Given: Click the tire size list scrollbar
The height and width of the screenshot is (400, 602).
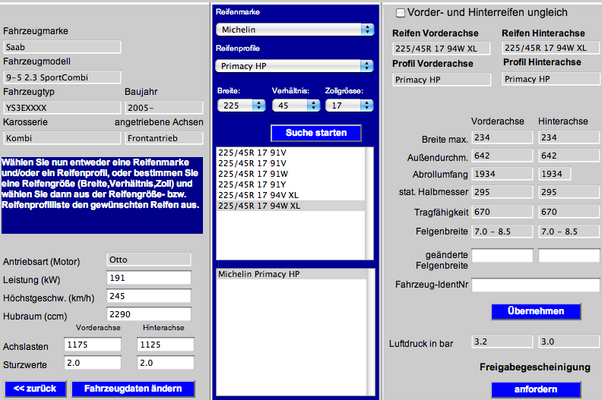Looking at the screenshot, I should (x=369, y=203).
